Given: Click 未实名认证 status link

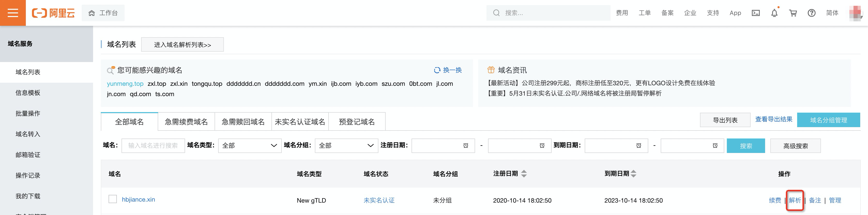Looking at the screenshot, I should 379,200.
